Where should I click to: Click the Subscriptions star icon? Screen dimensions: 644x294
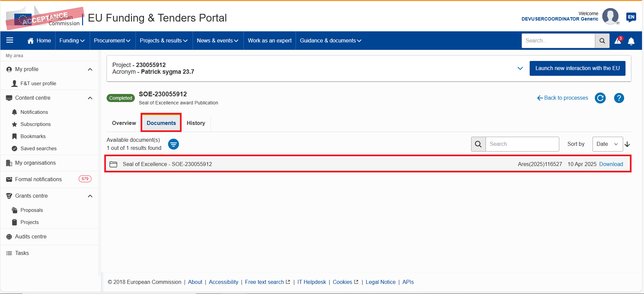pyautogui.click(x=14, y=124)
